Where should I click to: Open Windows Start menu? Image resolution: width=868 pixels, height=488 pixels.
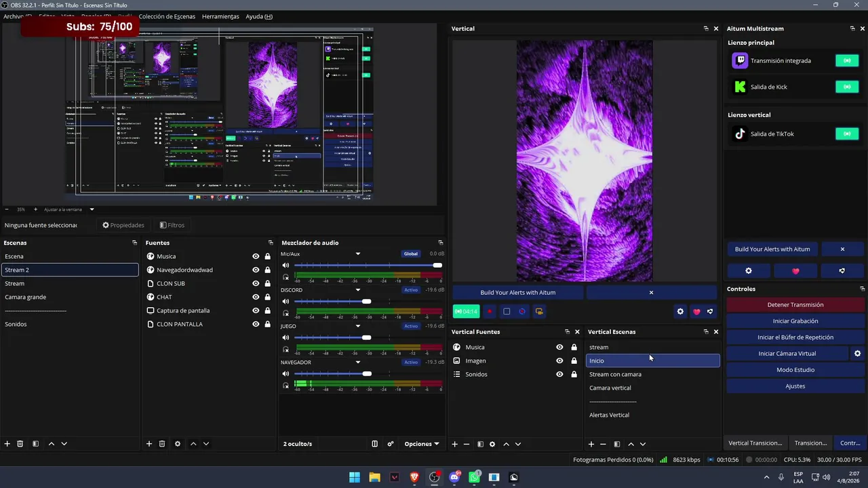coord(355,477)
